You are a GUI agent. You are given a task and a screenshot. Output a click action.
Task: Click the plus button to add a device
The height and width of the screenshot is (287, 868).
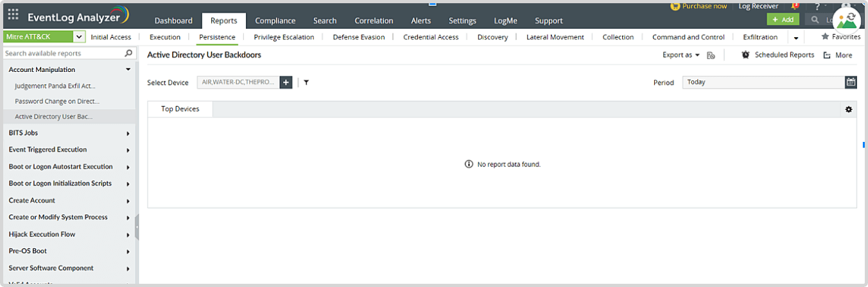[286, 82]
